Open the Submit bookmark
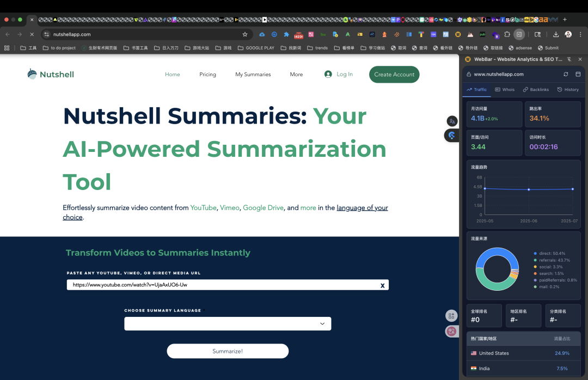 coord(548,48)
